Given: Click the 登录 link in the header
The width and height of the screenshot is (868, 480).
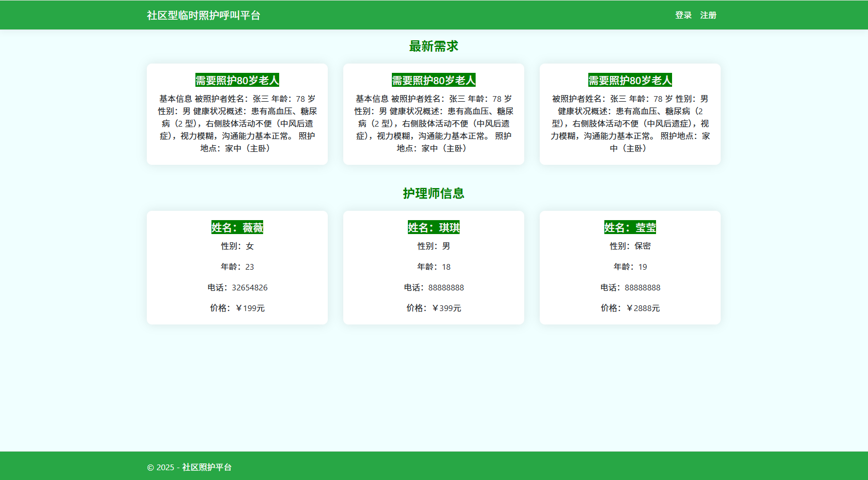Looking at the screenshot, I should [683, 15].
